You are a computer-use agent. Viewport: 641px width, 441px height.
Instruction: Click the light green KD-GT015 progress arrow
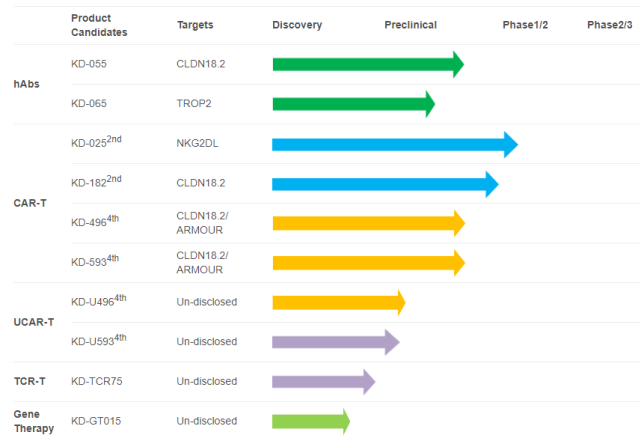tap(310, 421)
